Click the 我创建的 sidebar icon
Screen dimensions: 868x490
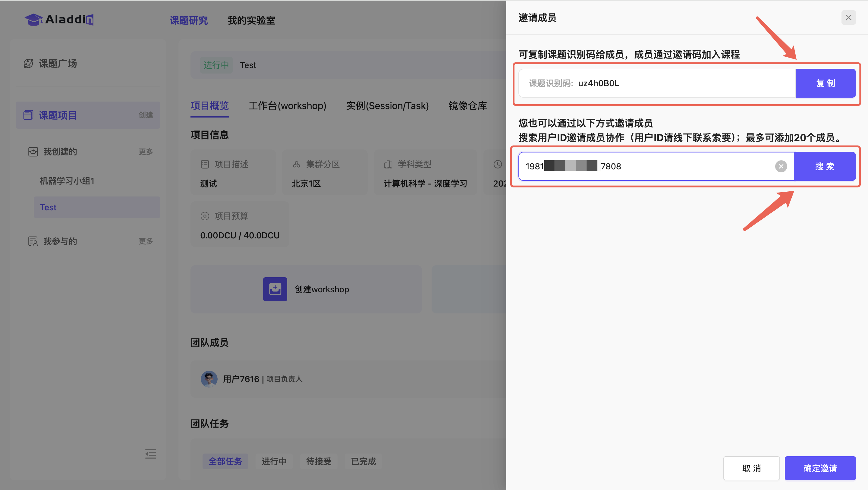tap(33, 152)
